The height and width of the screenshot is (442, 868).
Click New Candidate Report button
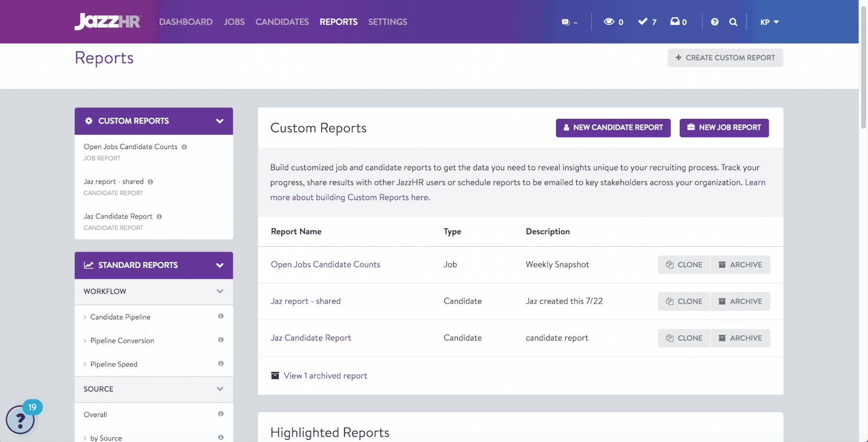point(613,127)
